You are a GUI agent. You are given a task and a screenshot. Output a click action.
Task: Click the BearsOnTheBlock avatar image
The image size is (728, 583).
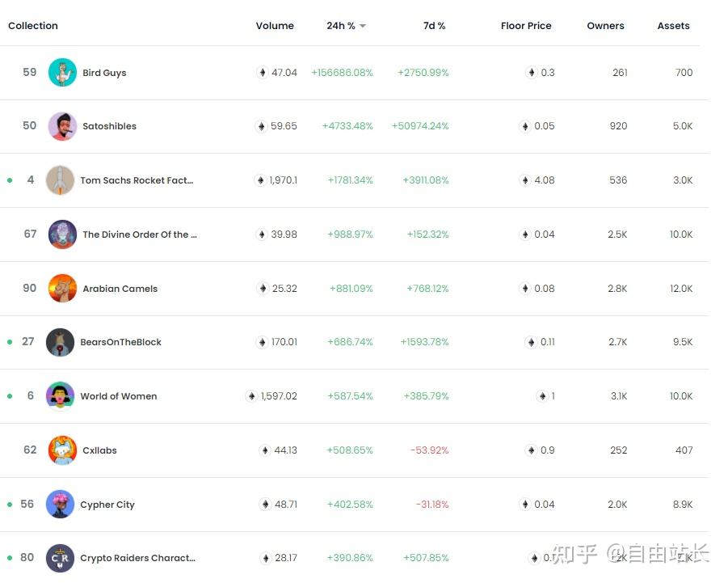click(60, 342)
